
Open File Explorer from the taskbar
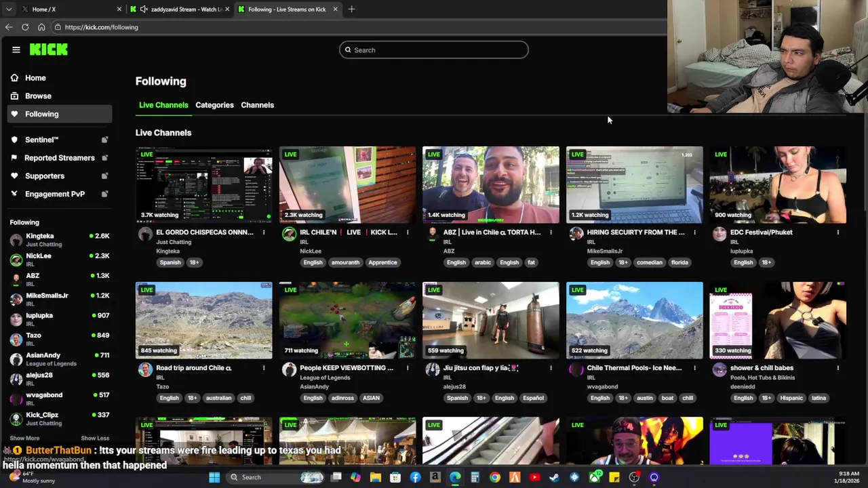(x=375, y=478)
